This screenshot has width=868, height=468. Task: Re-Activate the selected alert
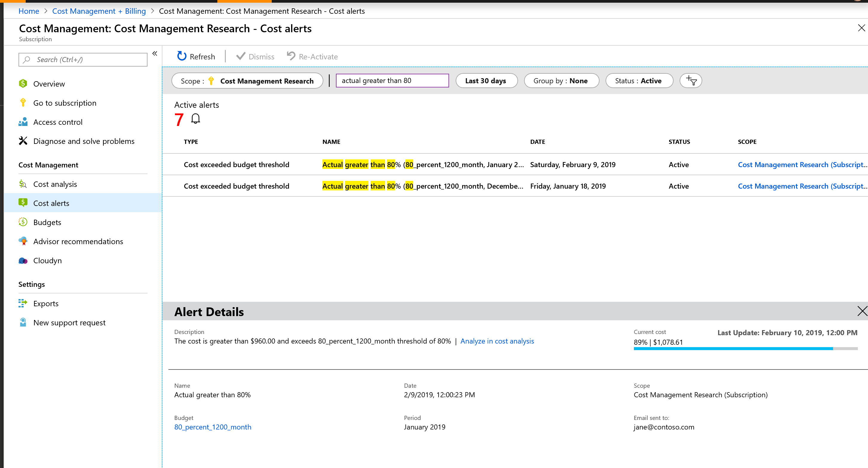click(312, 56)
